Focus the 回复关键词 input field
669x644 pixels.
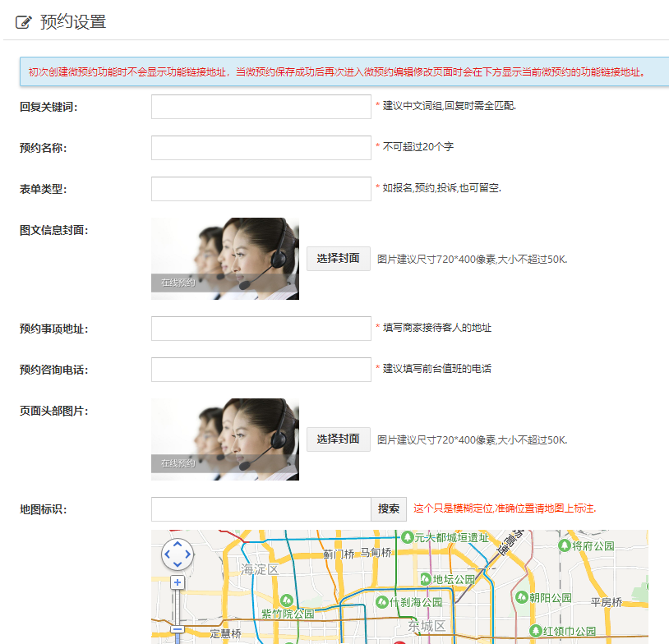coord(261,107)
